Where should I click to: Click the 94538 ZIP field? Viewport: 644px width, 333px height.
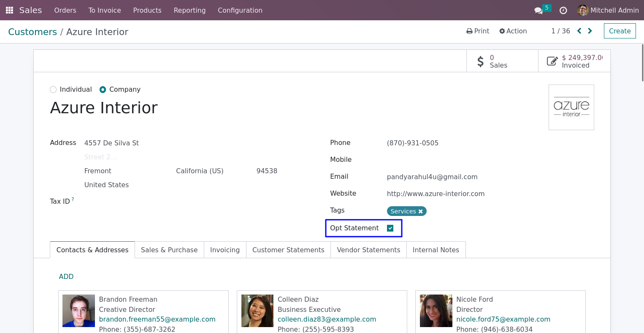click(x=267, y=171)
